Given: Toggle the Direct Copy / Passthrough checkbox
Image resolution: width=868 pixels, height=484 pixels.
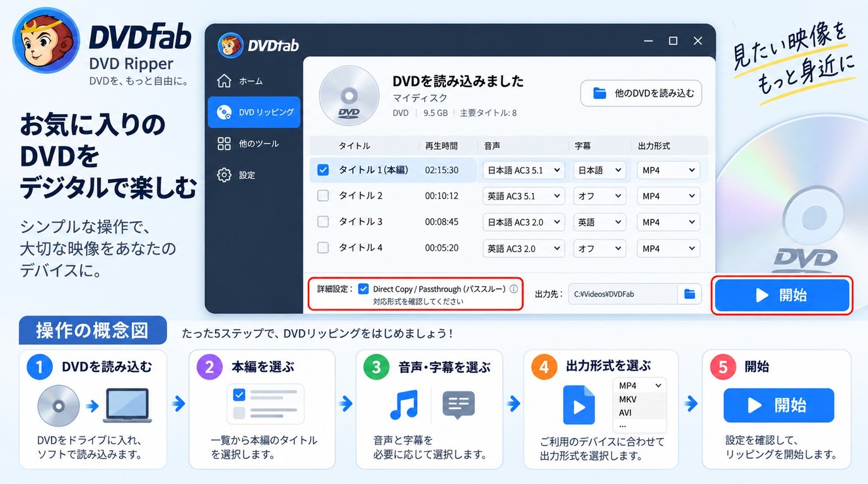Looking at the screenshot, I should [x=363, y=289].
